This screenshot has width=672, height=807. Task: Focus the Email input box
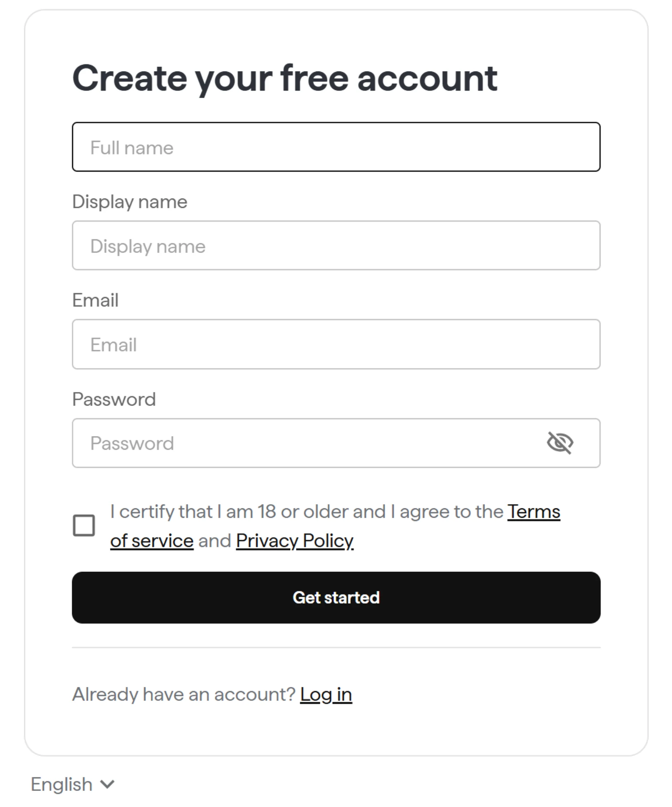click(336, 345)
